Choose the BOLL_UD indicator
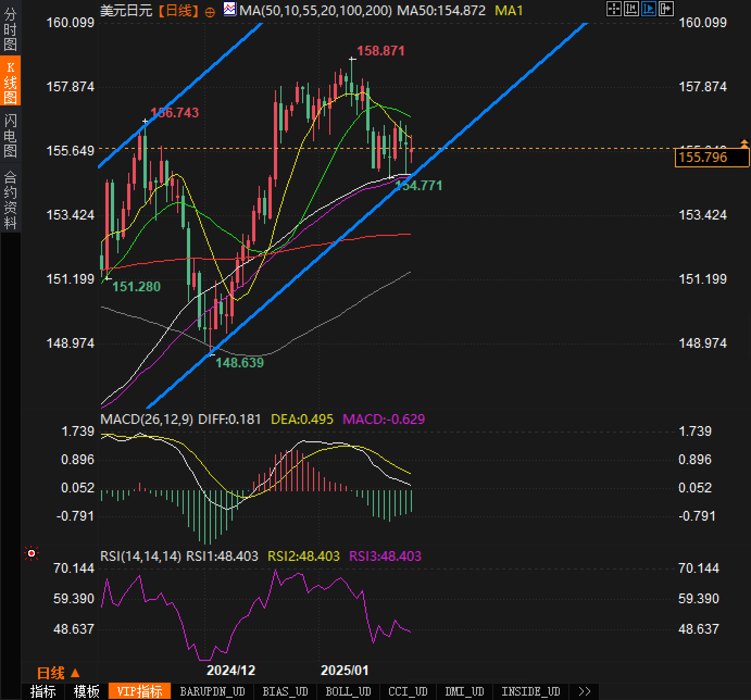This screenshot has width=751, height=700. (348, 691)
